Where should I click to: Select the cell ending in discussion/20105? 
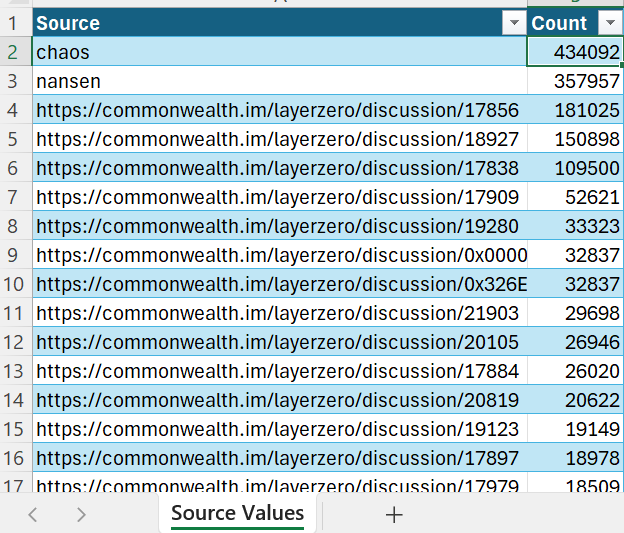[x=280, y=342]
